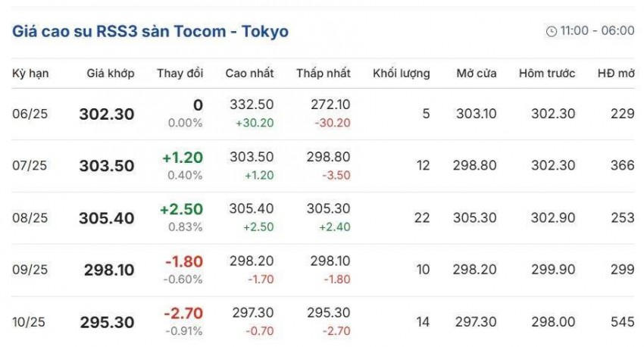The image size is (644, 347).
Task: Select the Khối lượng column header
Action: click(402, 73)
